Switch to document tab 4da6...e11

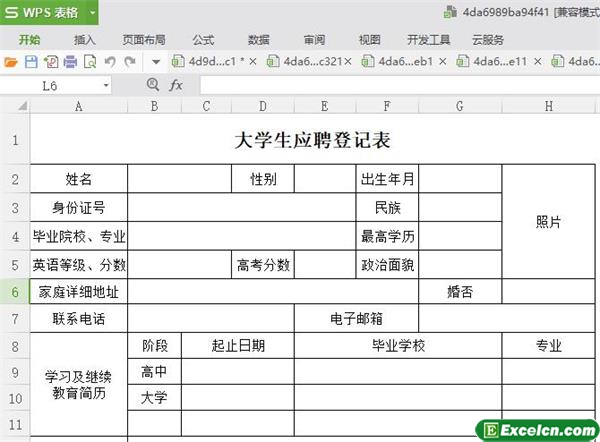tap(492, 62)
